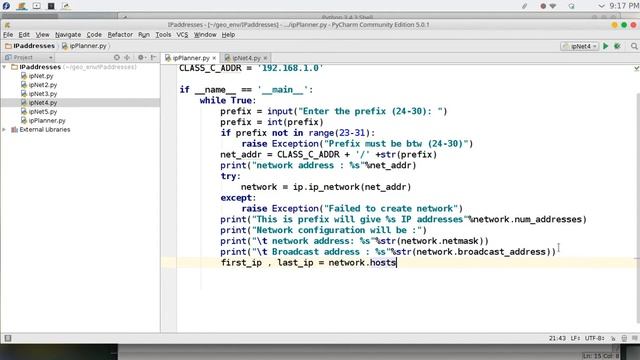
Task: Toggle read-only lock icon in status bar
Action: pos(613,338)
